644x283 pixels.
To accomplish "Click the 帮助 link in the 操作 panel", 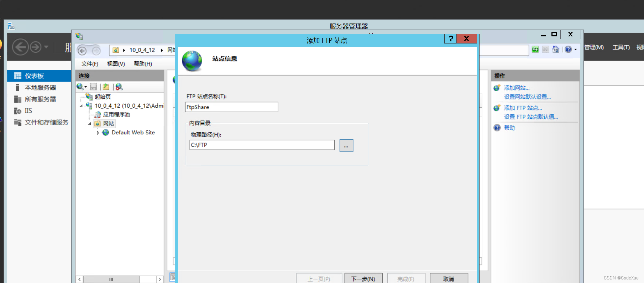I will 509,128.
